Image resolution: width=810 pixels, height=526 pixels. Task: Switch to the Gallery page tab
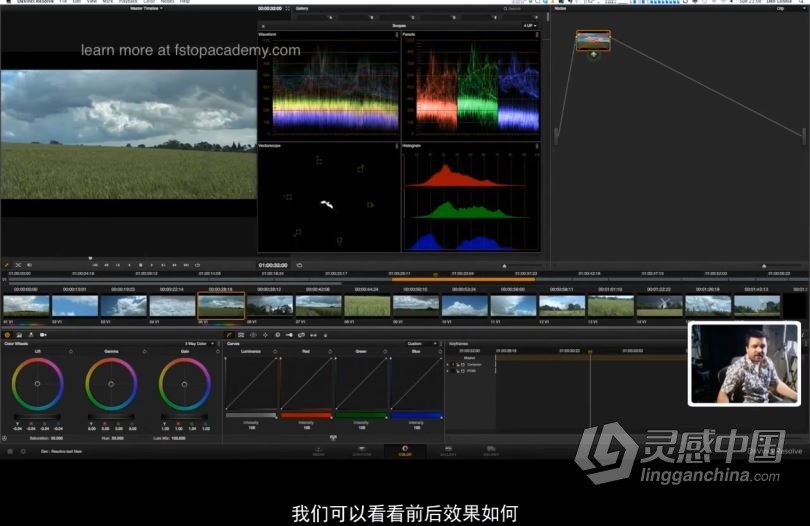click(448, 451)
